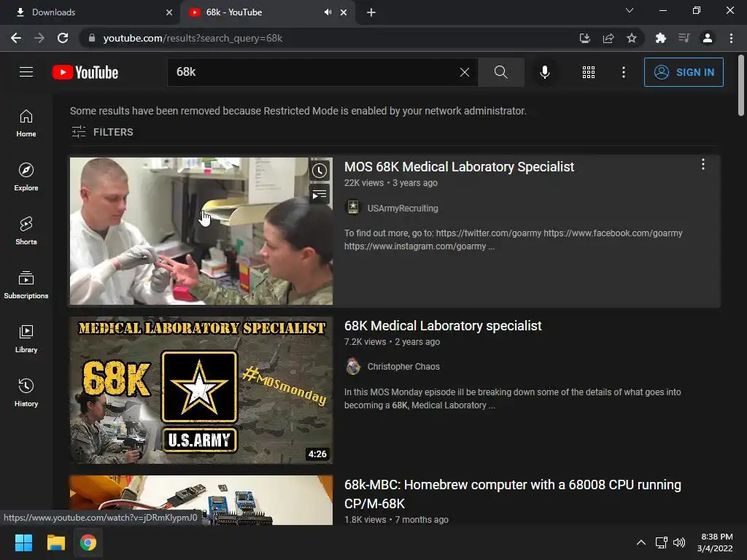
Task: Go back in browser history
Action: [x=16, y=38]
